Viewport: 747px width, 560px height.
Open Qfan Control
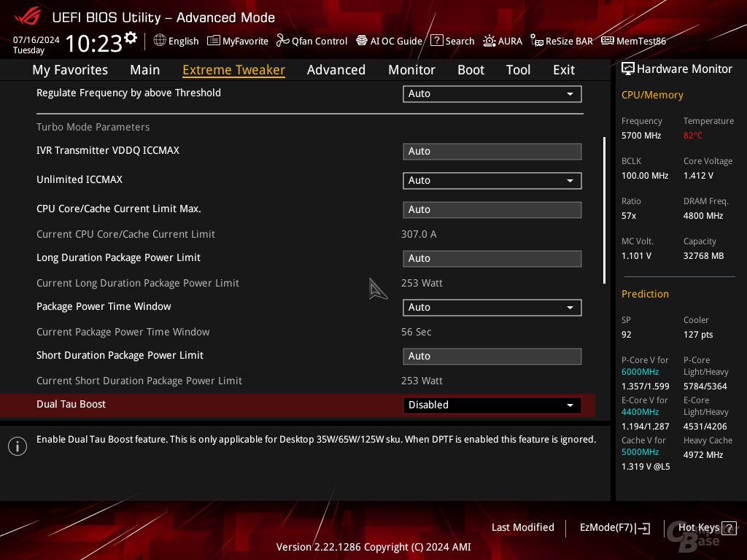coord(311,41)
